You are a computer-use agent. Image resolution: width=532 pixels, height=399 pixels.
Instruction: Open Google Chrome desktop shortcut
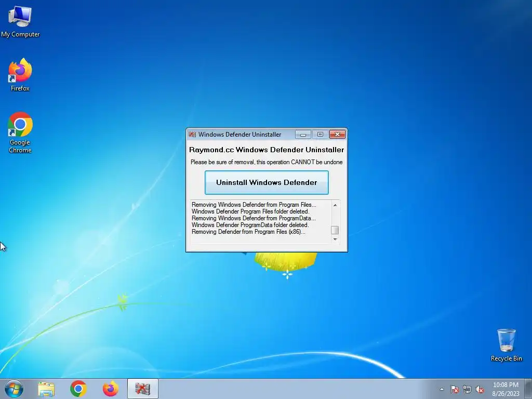point(20,132)
